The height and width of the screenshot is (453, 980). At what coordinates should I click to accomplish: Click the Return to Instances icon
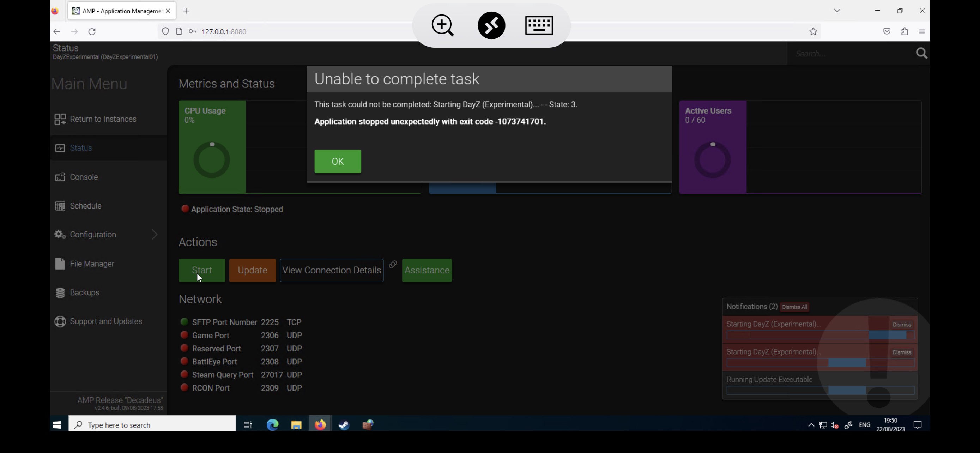pos(60,119)
